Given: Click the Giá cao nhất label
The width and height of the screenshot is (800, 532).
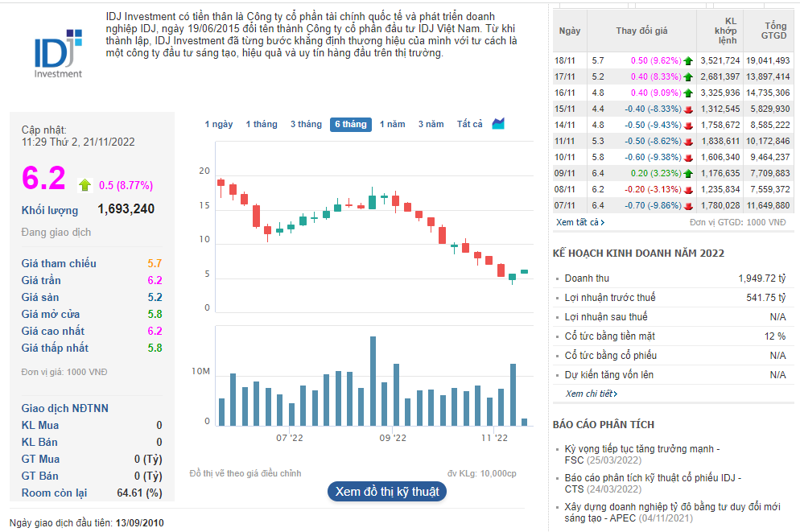Looking at the screenshot, I should pyautogui.click(x=52, y=331).
